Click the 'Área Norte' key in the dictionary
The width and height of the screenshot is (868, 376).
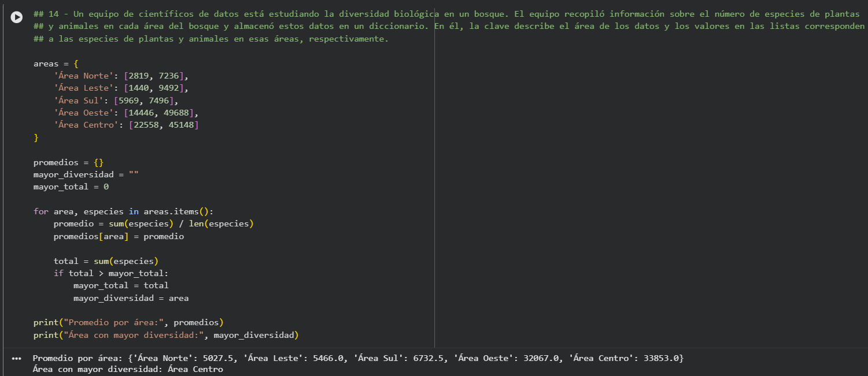point(83,76)
